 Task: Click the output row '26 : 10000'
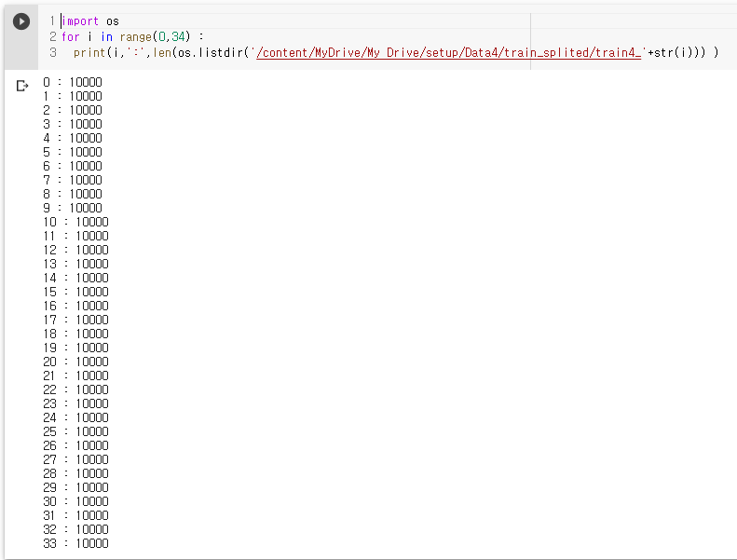(x=75, y=445)
